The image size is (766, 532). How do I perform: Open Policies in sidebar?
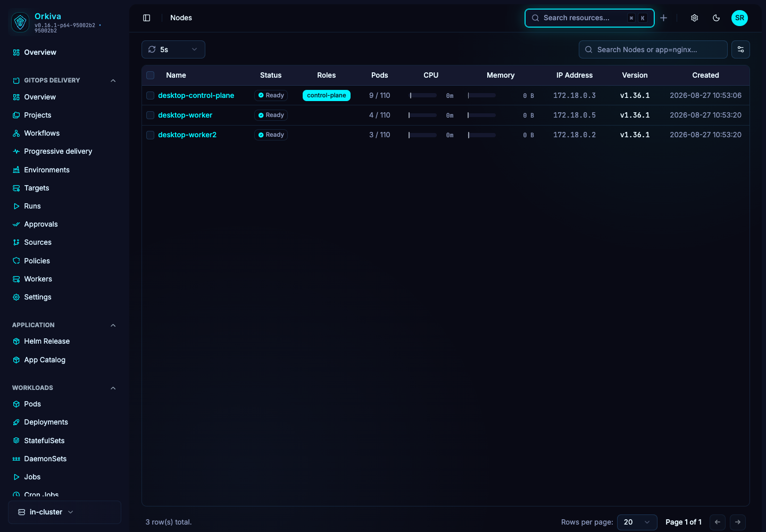coord(37,261)
